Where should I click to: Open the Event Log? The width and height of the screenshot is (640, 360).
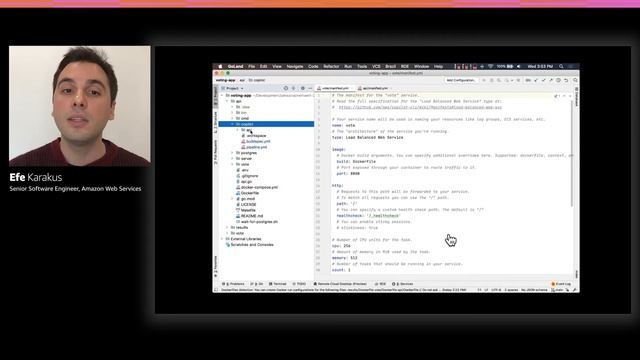[x=561, y=284]
